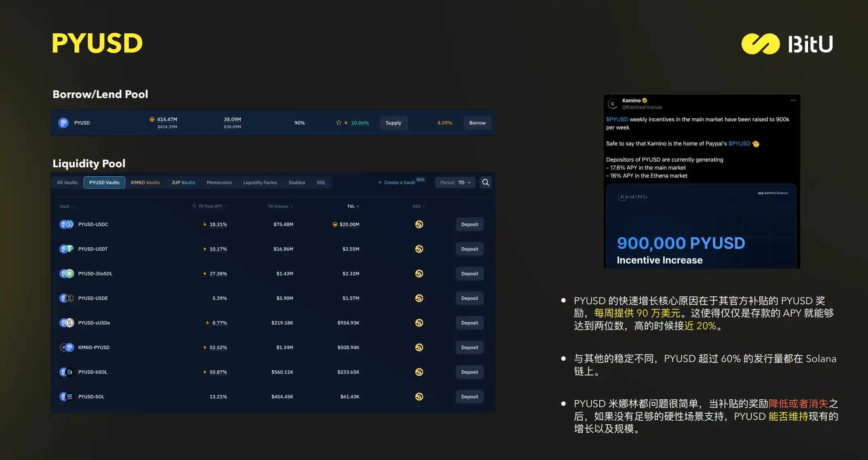This screenshot has width=868, height=460.
Task: Click the PYUSD-USDT pair token icon
Action: point(66,249)
